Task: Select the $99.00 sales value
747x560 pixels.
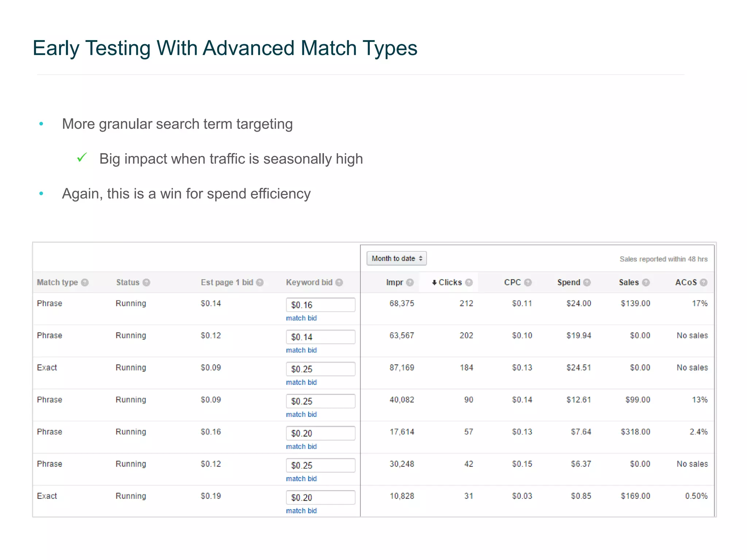Action: [x=638, y=400]
